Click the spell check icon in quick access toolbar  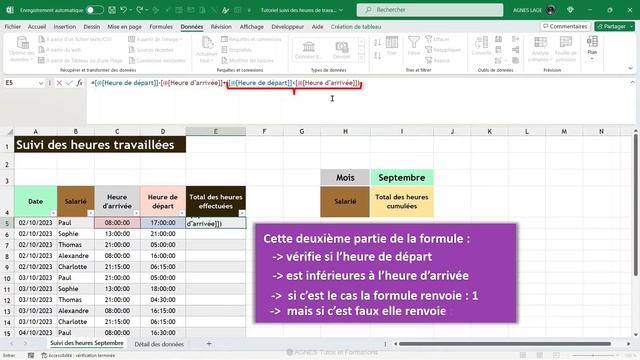[225, 10]
